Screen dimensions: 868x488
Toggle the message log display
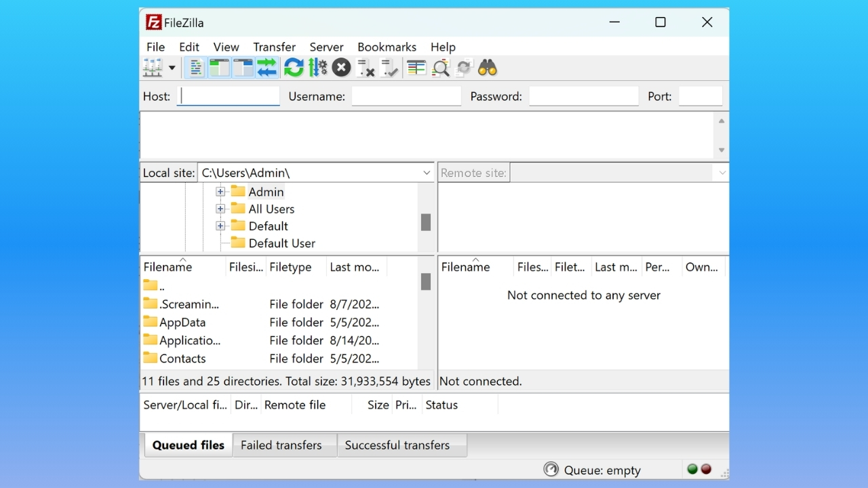(196, 68)
